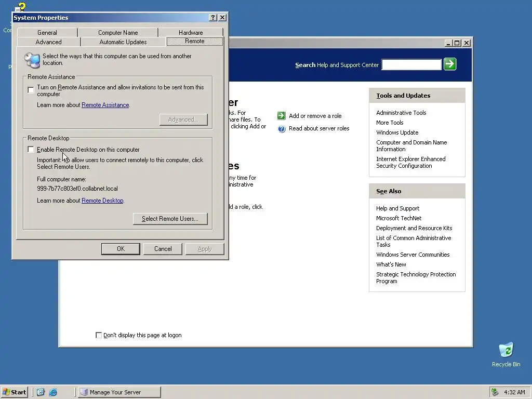Click the Internet Explorer quick launch icon

(x=53, y=392)
